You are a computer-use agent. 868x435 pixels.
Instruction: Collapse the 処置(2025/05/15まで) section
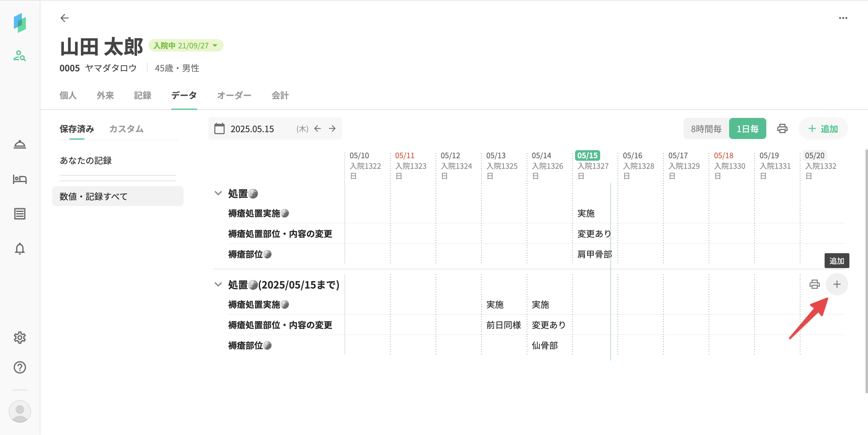click(218, 284)
